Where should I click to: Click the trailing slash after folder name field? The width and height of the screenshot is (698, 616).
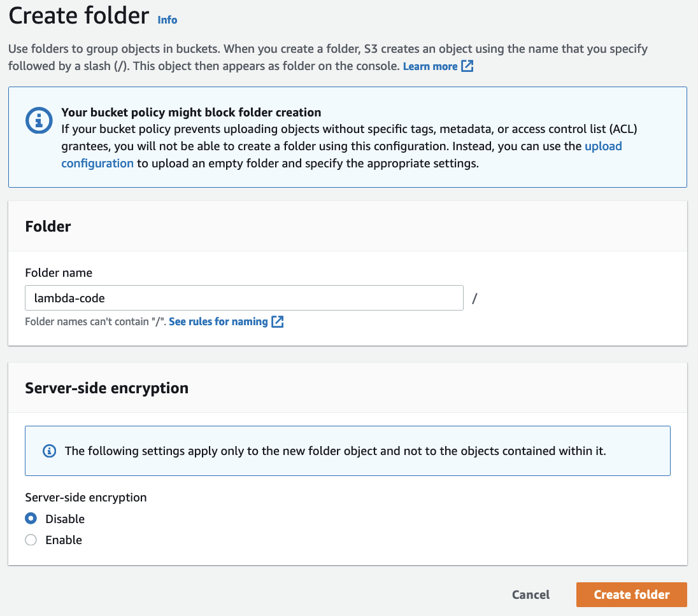coord(474,298)
